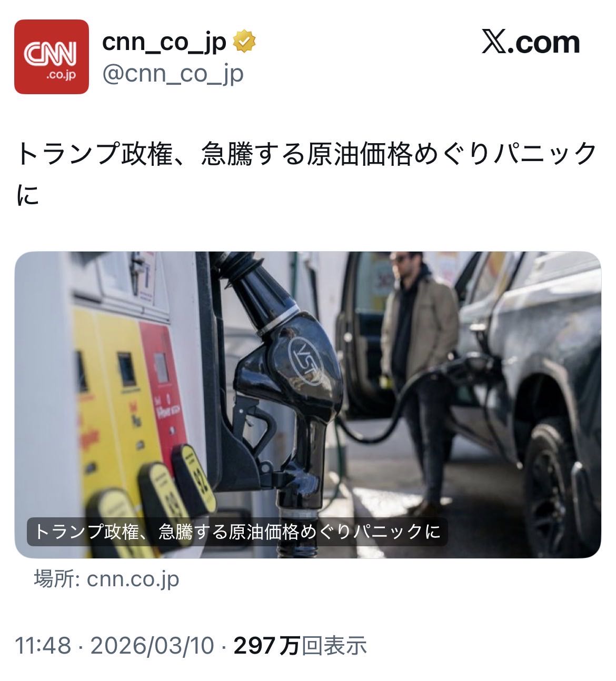Image resolution: width=616 pixels, height=681 pixels.
Task: Follow the 場所: cnn.co.jp source link
Action: coord(107,579)
